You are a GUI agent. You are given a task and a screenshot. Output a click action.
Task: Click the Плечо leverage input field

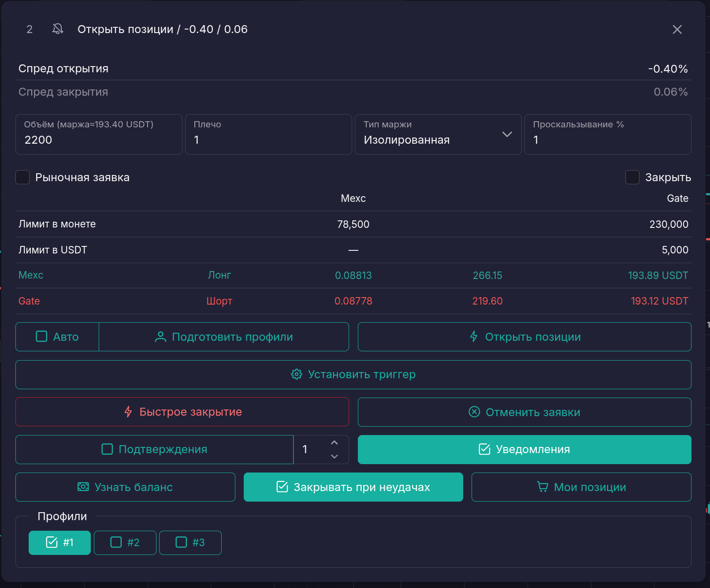268,134
